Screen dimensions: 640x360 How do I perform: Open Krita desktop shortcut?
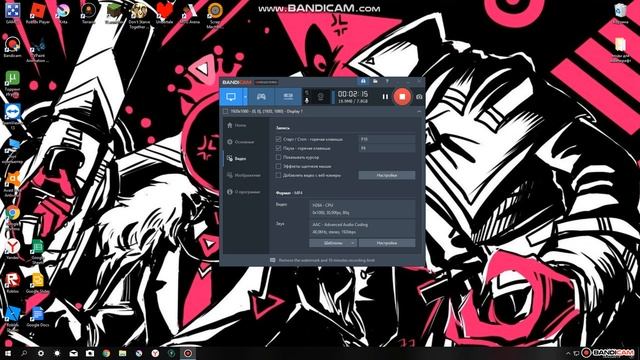[63, 13]
